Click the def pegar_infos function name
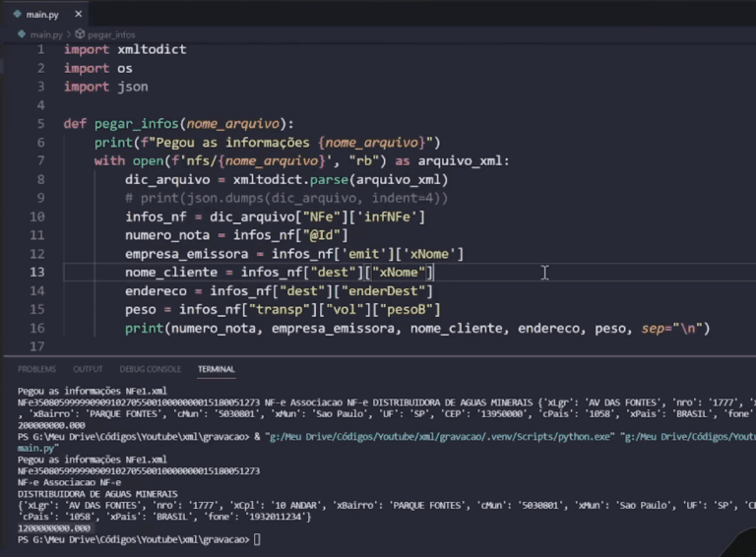Viewport: 756px width, 557px height. pos(137,124)
